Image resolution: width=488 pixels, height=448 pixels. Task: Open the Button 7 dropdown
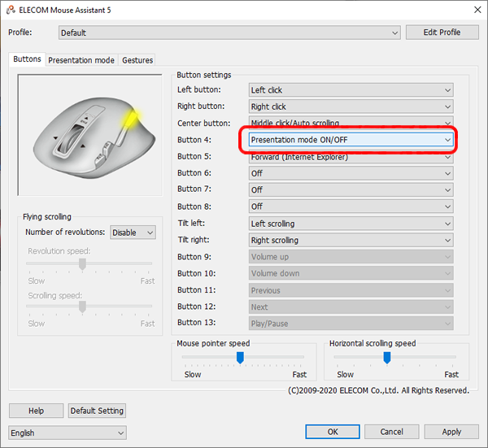pyautogui.click(x=351, y=189)
